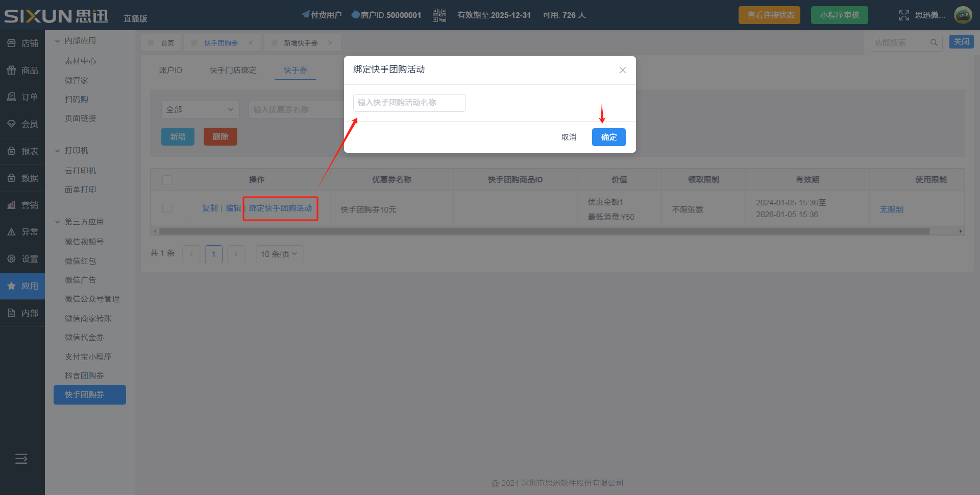Select page 1 in pagination
The height and width of the screenshot is (495, 980).
point(214,254)
